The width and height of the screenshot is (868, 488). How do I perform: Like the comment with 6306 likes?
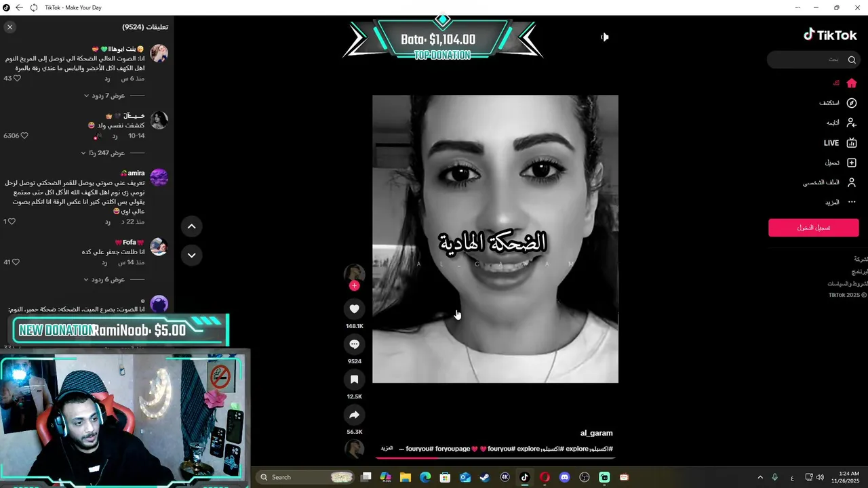(24, 136)
